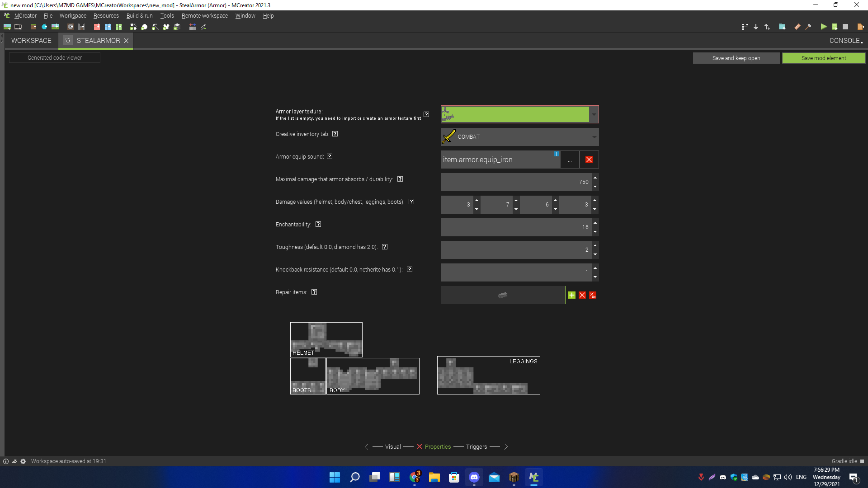This screenshot has width=868, height=488.
Task: Close the STEALARMOR tab
Action: pos(126,41)
